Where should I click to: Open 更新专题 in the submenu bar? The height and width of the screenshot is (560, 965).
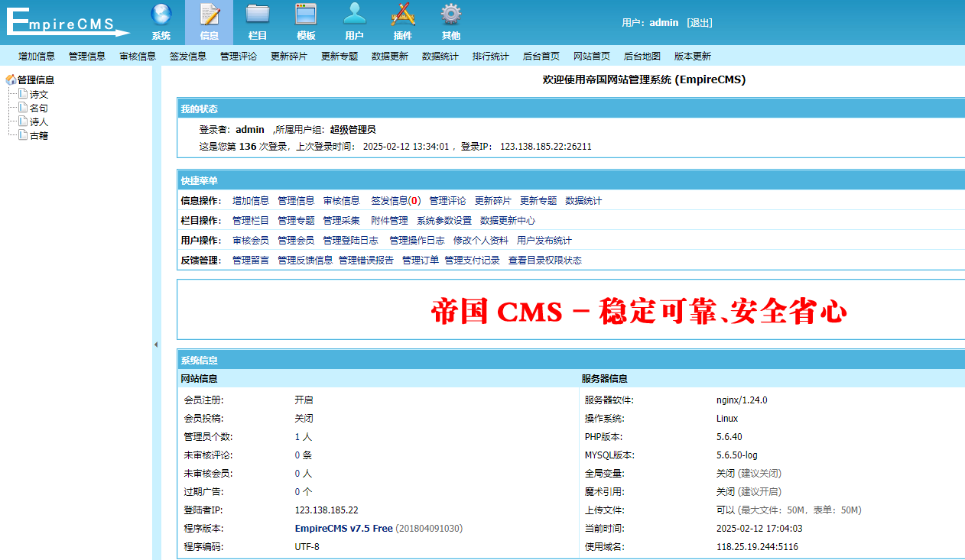tap(340, 56)
